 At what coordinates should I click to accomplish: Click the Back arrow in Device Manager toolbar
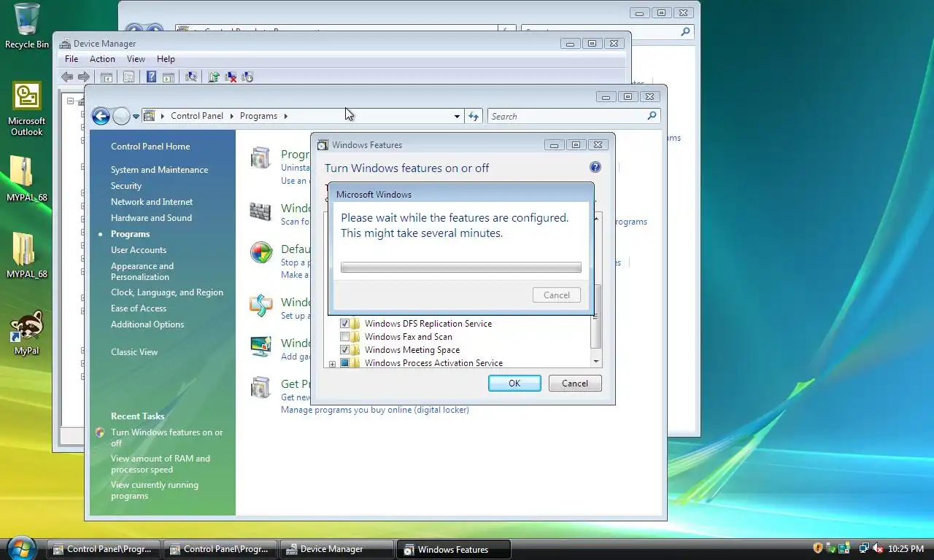[67, 77]
